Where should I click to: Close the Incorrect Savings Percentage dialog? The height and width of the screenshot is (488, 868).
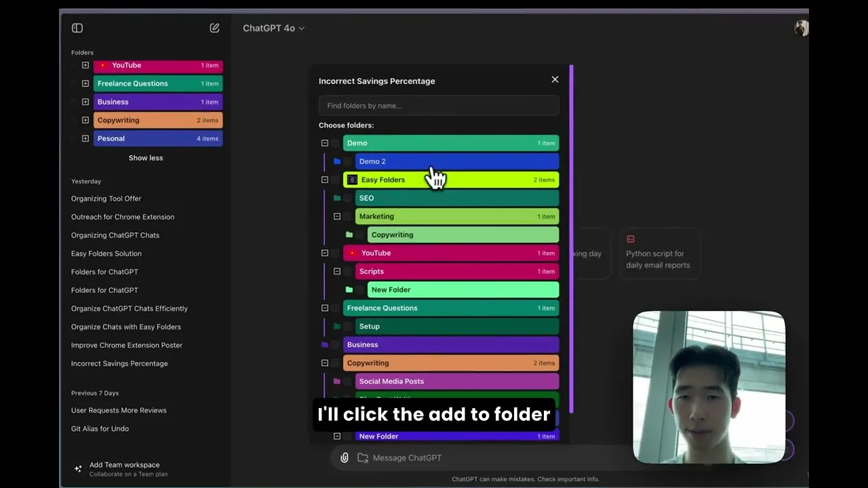[x=555, y=79]
